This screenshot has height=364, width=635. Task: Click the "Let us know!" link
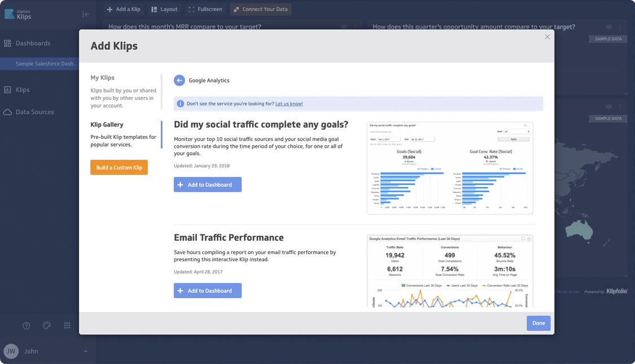(x=290, y=103)
